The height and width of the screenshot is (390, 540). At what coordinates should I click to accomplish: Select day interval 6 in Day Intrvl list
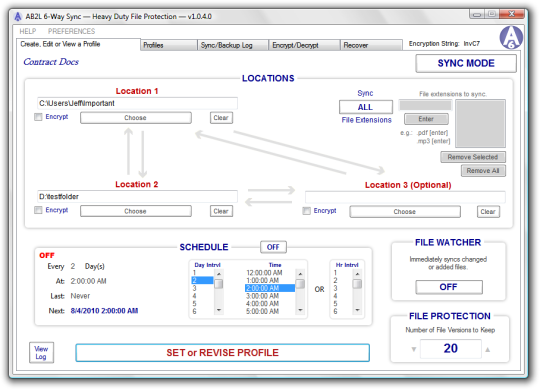coord(202,311)
